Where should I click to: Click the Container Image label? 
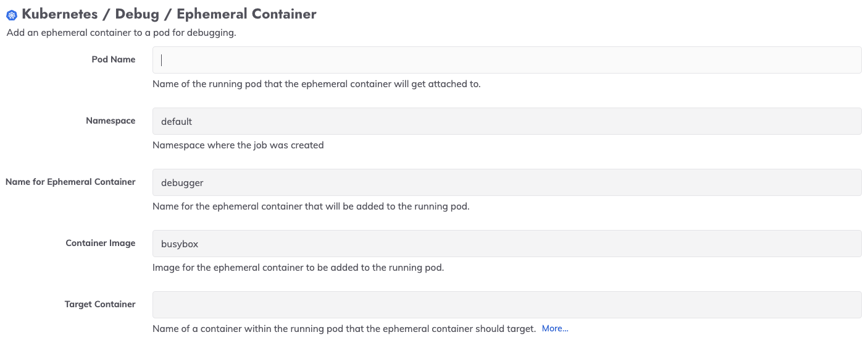pos(101,243)
